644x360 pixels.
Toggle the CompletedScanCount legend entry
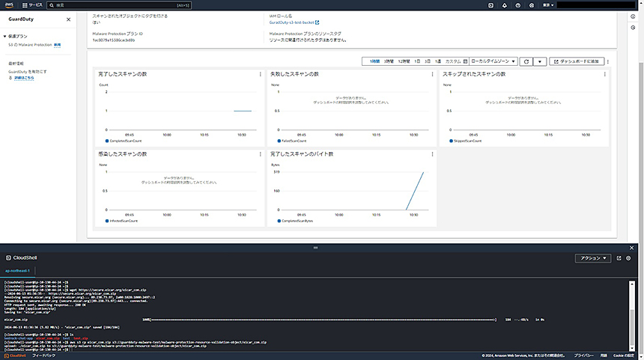point(124,141)
